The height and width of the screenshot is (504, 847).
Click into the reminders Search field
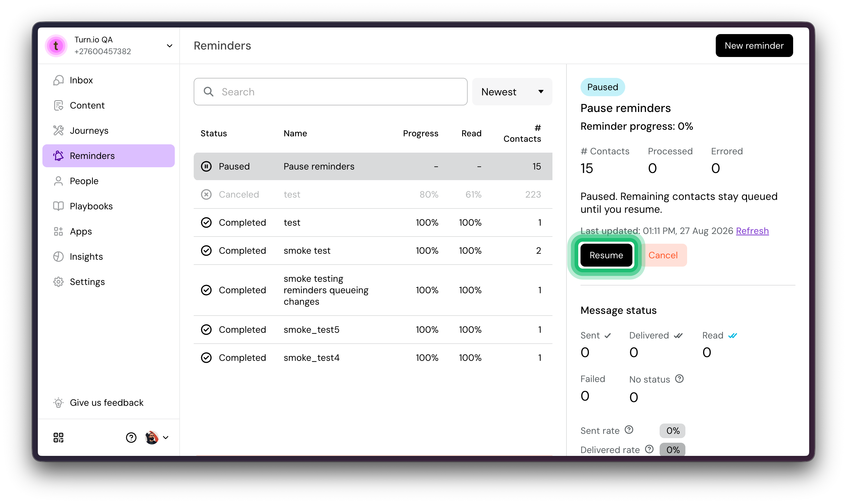point(330,92)
